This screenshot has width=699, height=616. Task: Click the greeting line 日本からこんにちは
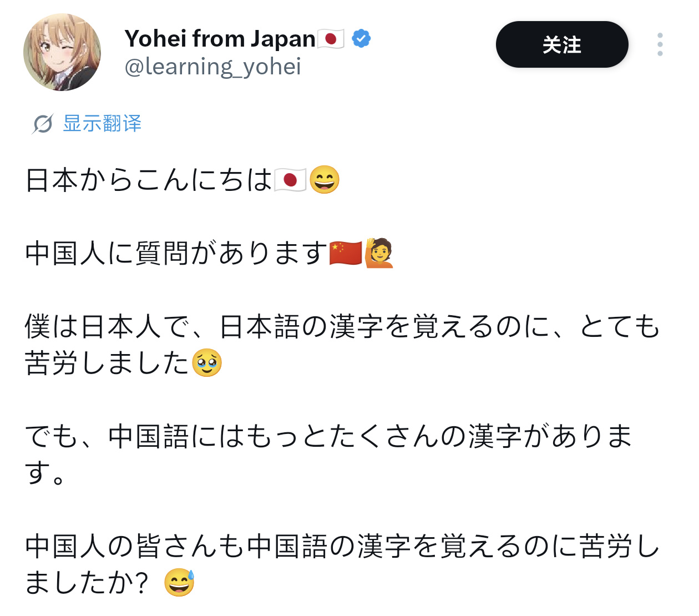click(149, 180)
